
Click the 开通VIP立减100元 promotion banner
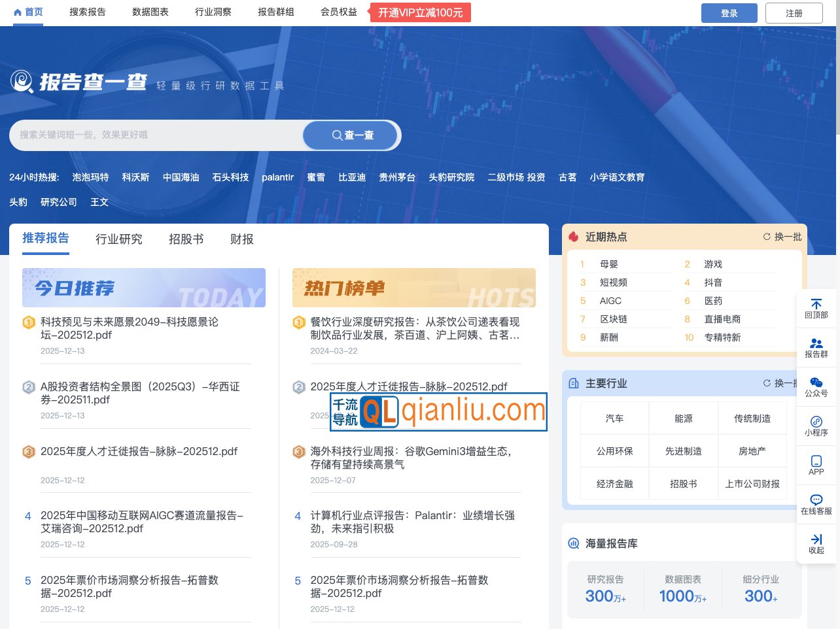tap(421, 12)
